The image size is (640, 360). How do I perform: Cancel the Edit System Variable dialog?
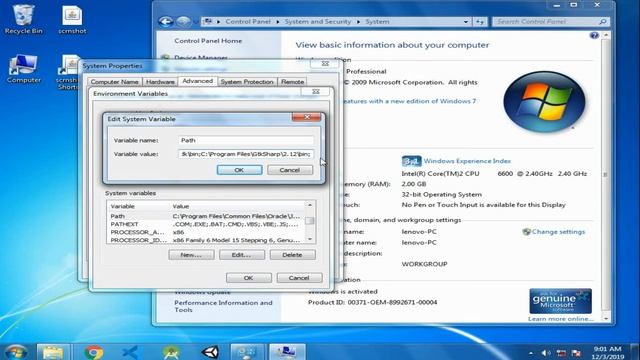coord(290,170)
